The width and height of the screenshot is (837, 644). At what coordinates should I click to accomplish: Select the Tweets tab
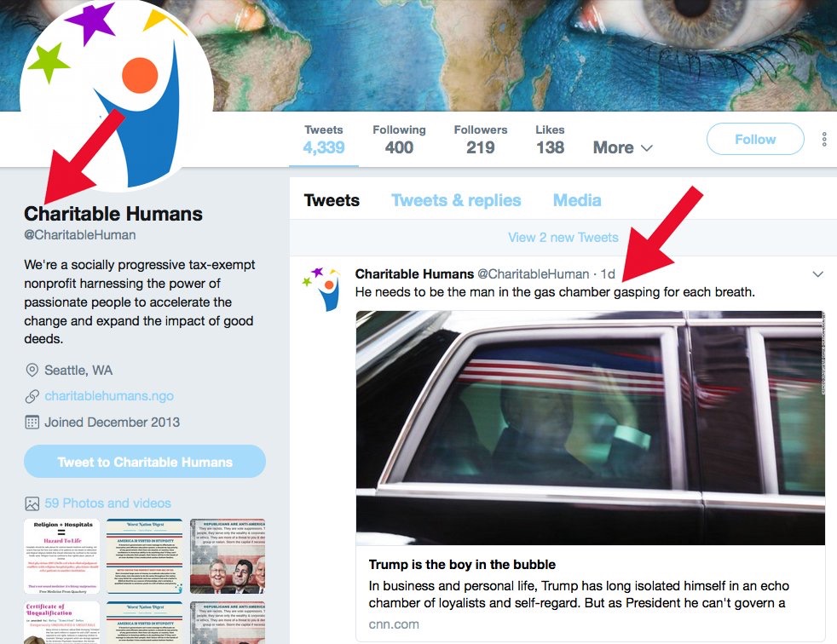coord(332,200)
